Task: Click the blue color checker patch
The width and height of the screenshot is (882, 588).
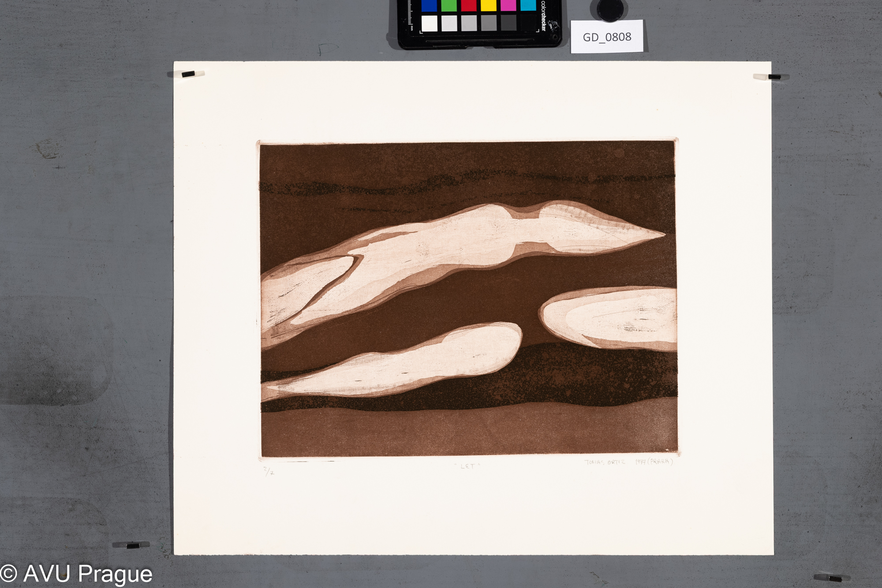Action: (x=429, y=5)
